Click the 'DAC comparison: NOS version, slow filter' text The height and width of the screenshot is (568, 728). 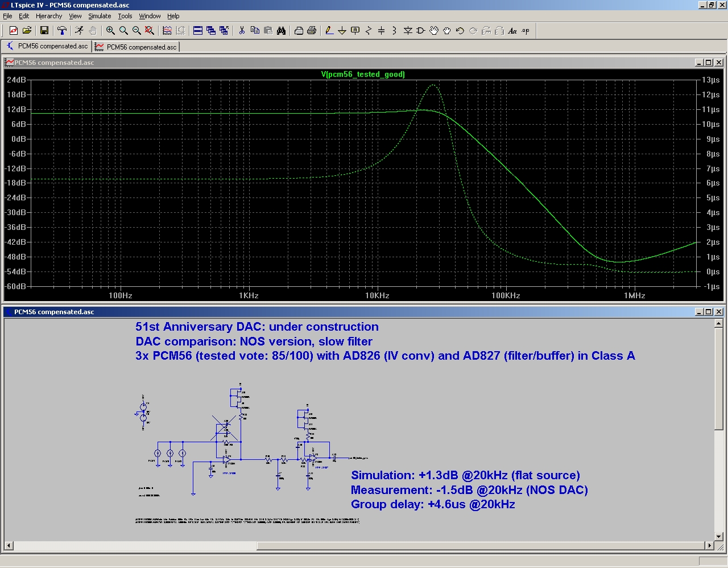(x=254, y=341)
